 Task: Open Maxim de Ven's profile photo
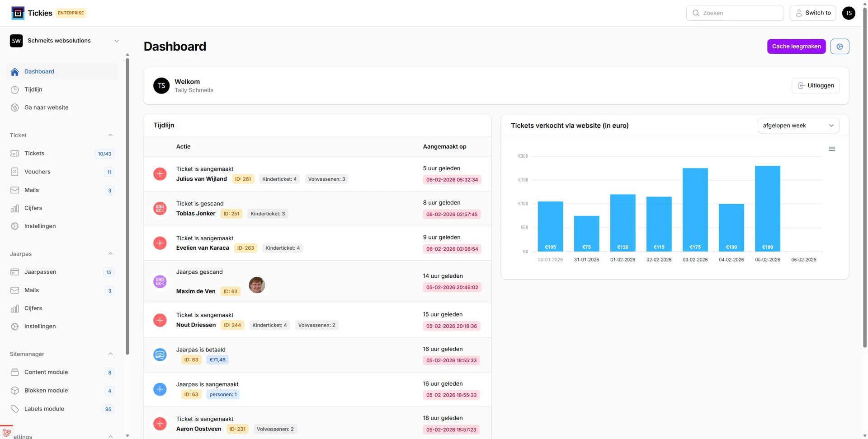pos(257,285)
